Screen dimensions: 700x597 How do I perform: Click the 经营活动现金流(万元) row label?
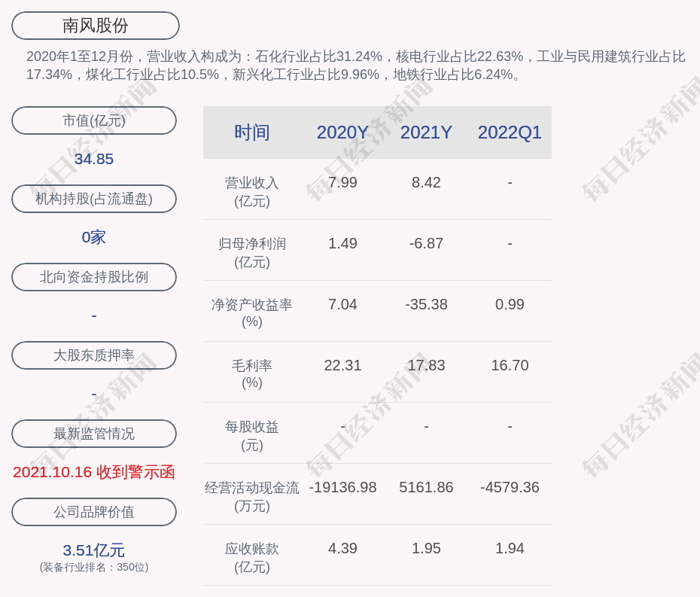252,497
